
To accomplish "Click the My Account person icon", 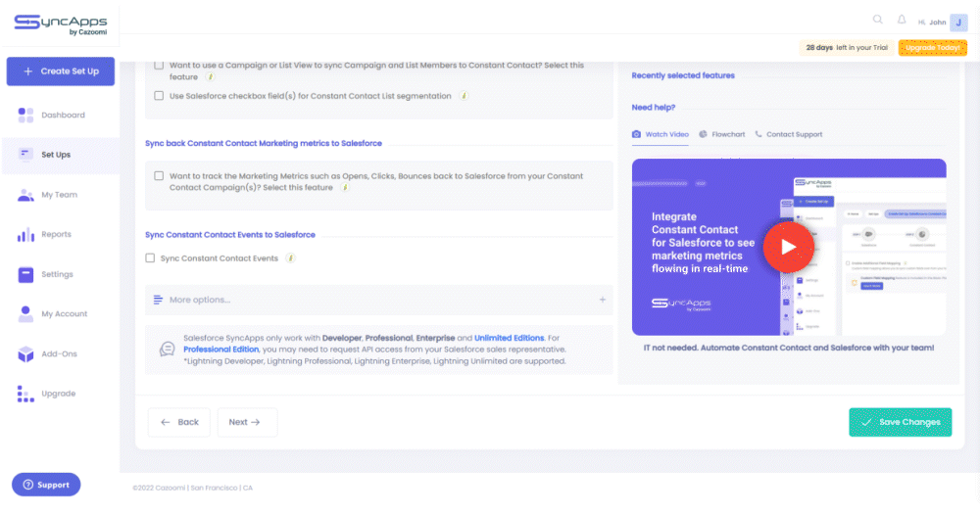I will pos(25,314).
